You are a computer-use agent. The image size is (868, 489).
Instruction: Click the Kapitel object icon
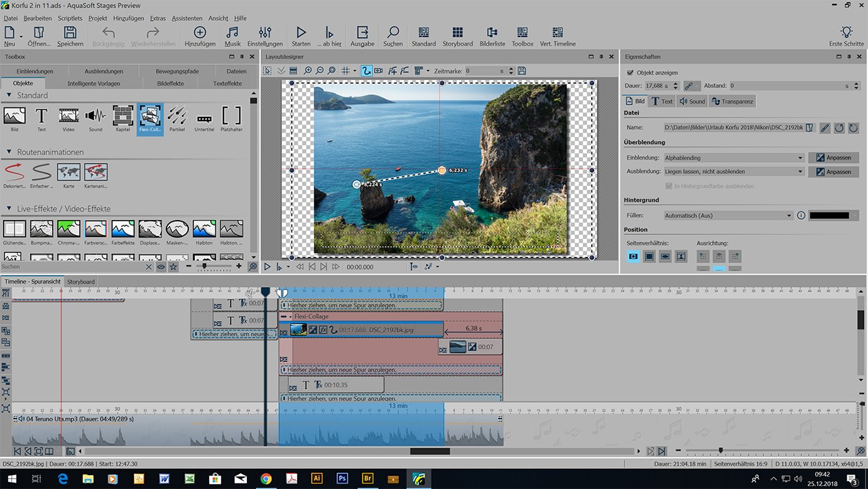coord(123,118)
